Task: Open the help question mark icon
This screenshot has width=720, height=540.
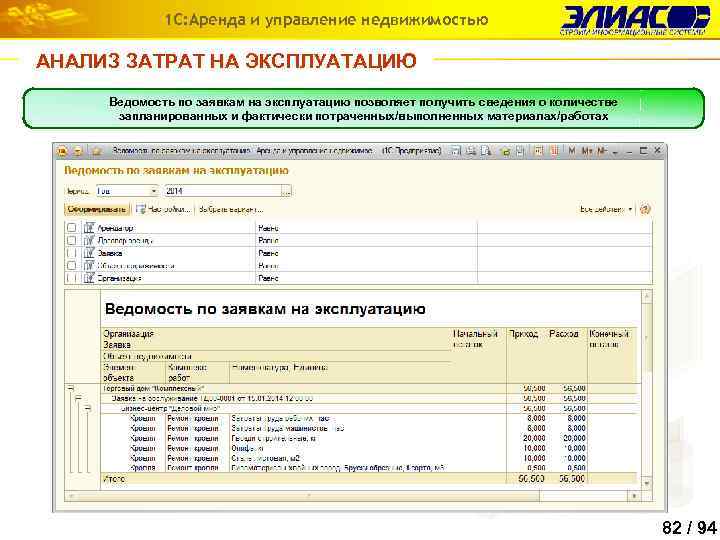Action: 645,209
